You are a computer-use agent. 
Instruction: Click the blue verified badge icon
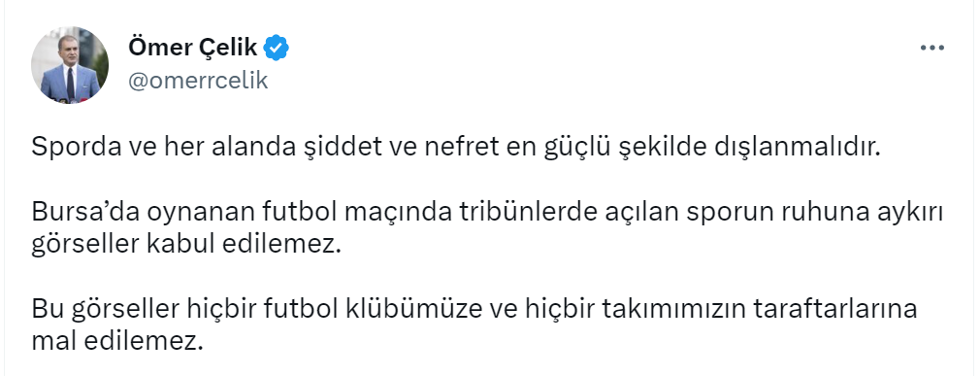coord(276,48)
